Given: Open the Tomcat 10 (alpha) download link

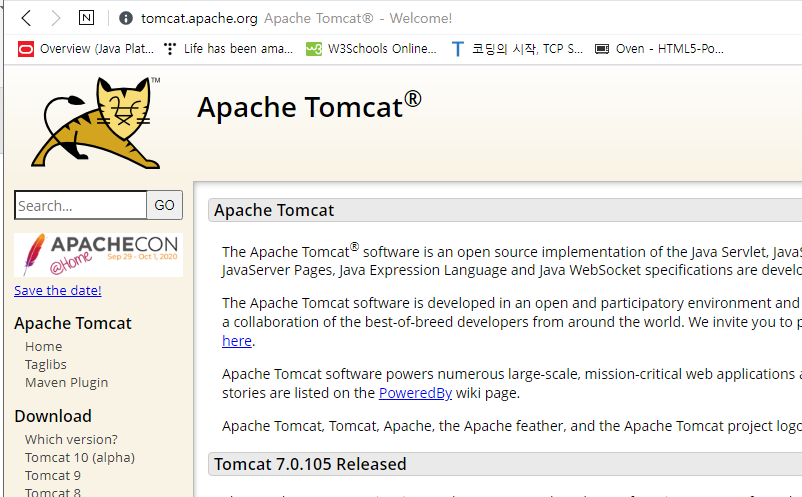Looking at the screenshot, I should [80, 458].
